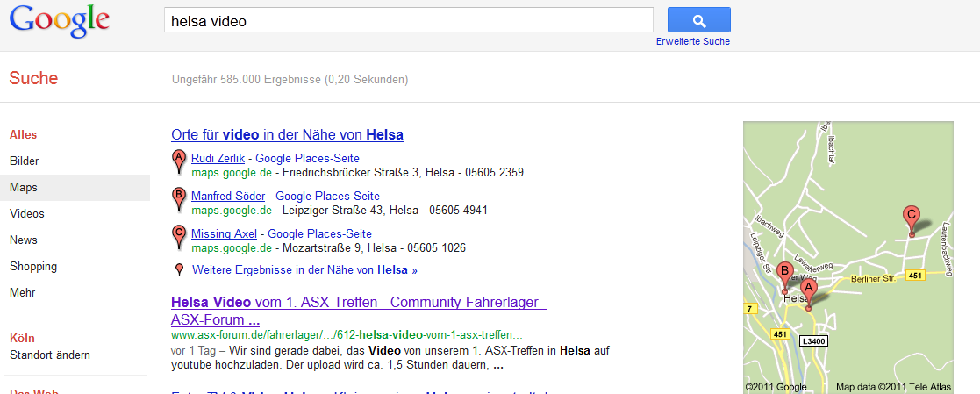Select Alles in the sidebar
Image resolution: width=980 pixels, height=394 pixels.
(23, 134)
